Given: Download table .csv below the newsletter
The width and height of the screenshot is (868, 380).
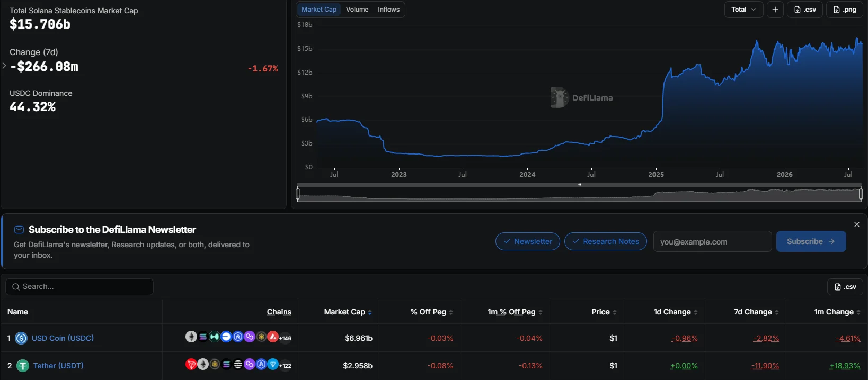Looking at the screenshot, I should [x=845, y=287].
